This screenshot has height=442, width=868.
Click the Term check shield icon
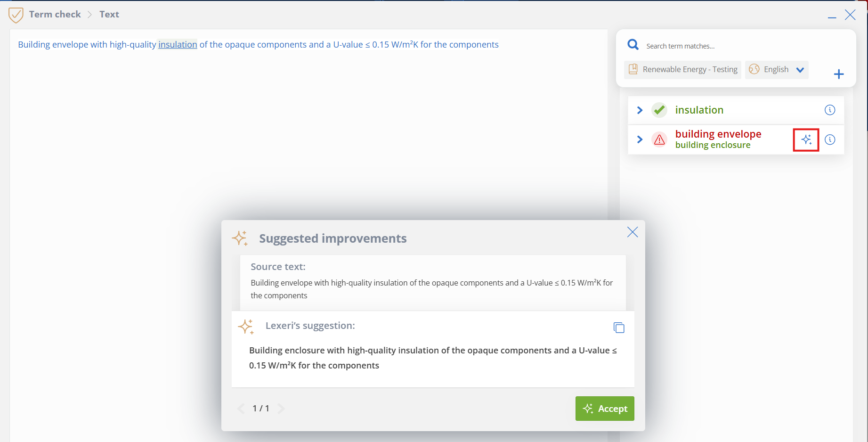[x=16, y=15]
